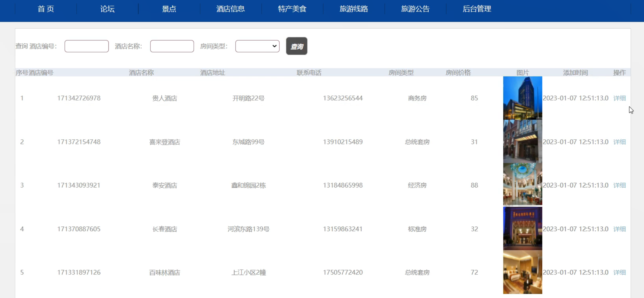644x298 pixels.
Task: Click 详细 link for 长春酒店
Action: tap(619, 229)
